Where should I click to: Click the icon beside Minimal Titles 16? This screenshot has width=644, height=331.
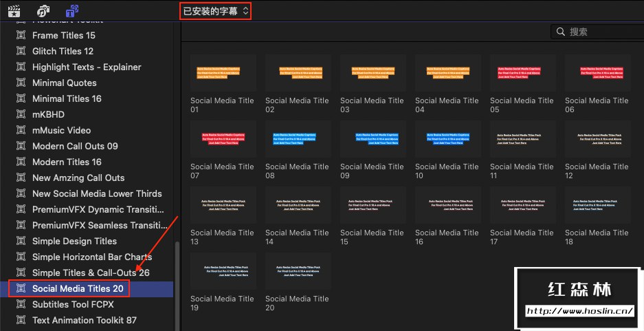[21, 98]
